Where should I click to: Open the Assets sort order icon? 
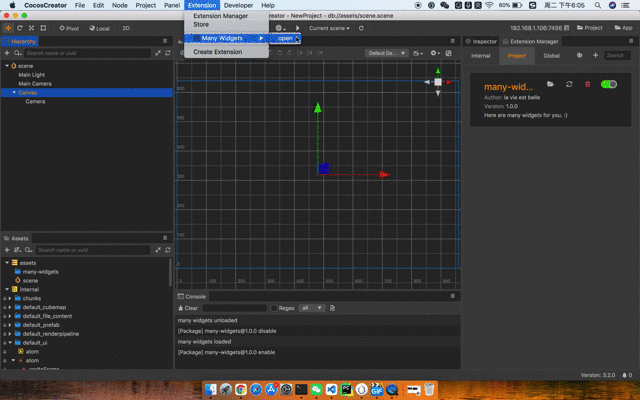click(17, 250)
